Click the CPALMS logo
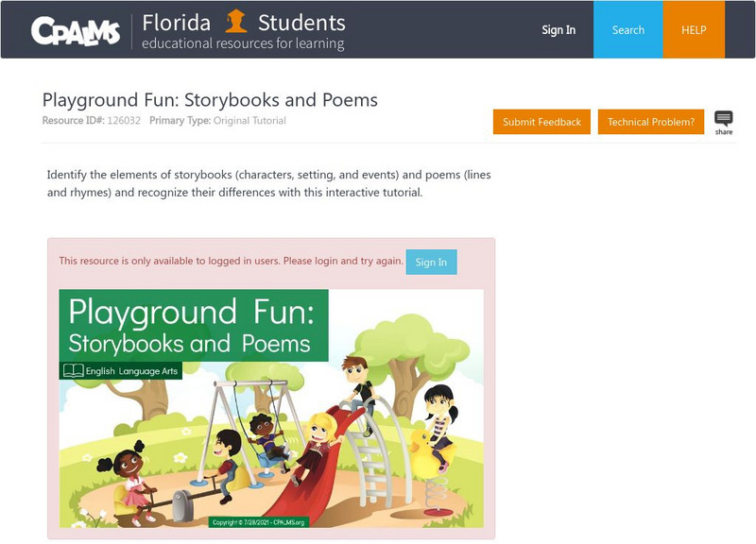This screenshot has width=756, height=544. pyautogui.click(x=76, y=31)
